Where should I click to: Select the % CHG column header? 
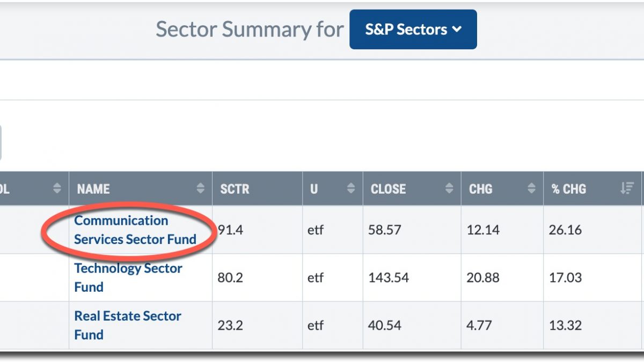(593, 189)
